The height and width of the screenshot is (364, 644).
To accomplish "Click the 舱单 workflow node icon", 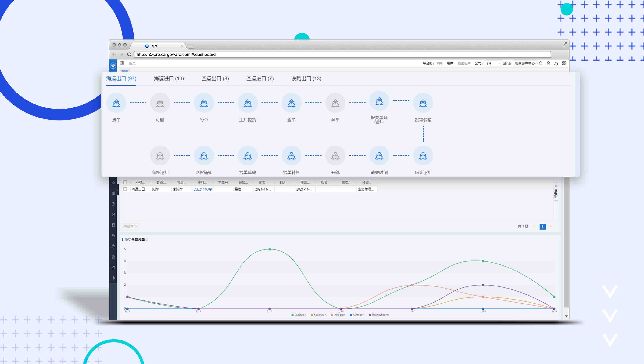I will (292, 103).
